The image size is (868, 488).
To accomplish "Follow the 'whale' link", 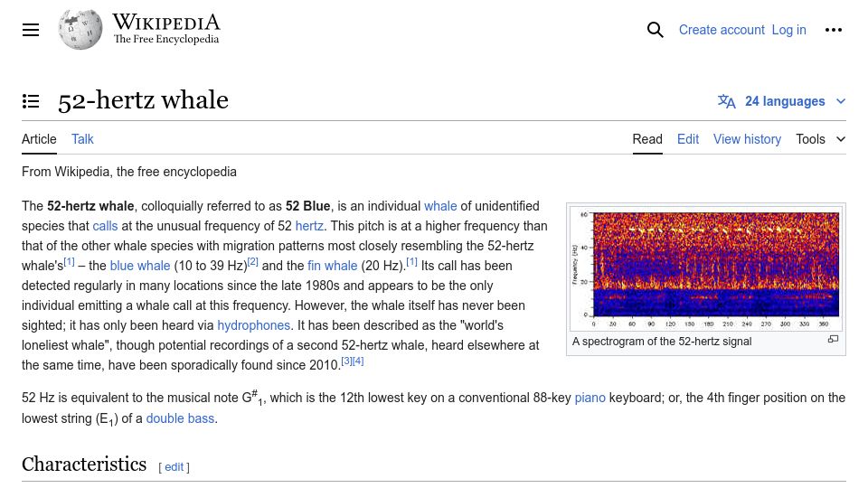I will coord(440,206).
